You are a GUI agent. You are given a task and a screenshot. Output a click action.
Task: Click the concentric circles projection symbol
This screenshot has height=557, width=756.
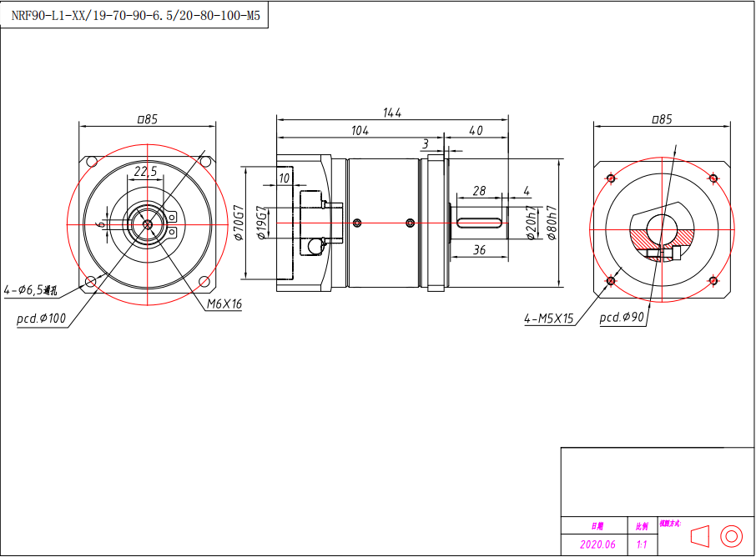[x=731, y=534]
